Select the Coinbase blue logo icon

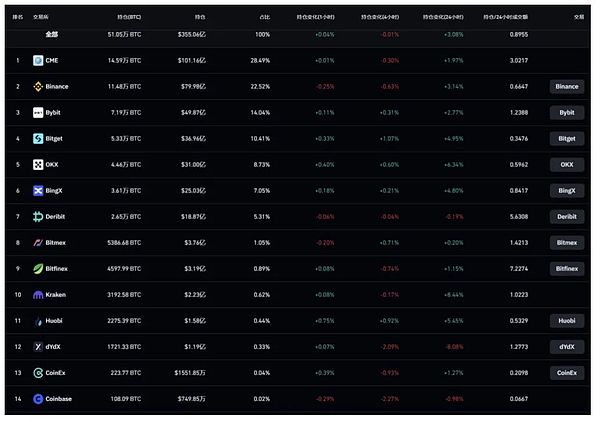[x=38, y=399]
